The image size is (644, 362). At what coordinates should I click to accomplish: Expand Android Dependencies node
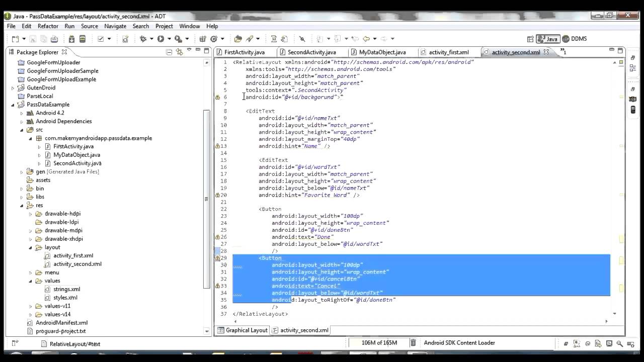[22, 121]
